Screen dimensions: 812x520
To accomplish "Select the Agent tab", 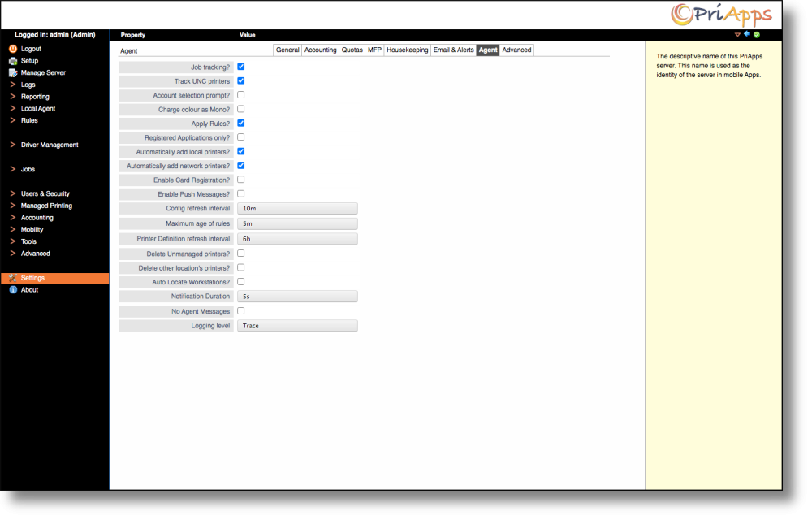I will pyautogui.click(x=488, y=50).
